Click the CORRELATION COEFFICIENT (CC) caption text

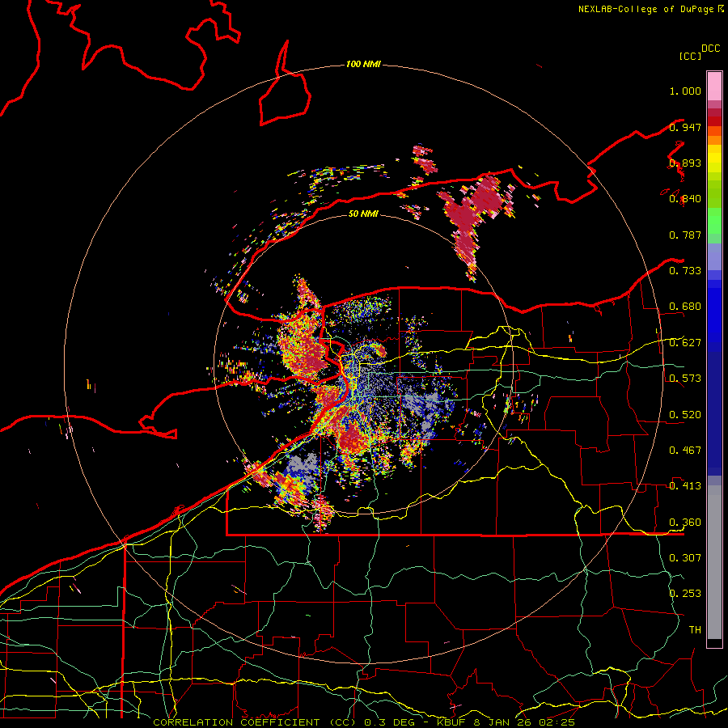255,722
